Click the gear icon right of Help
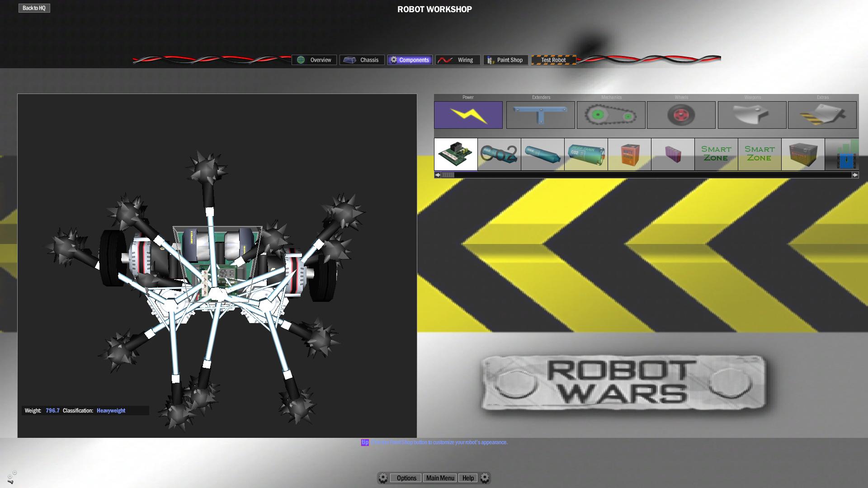 (485, 478)
